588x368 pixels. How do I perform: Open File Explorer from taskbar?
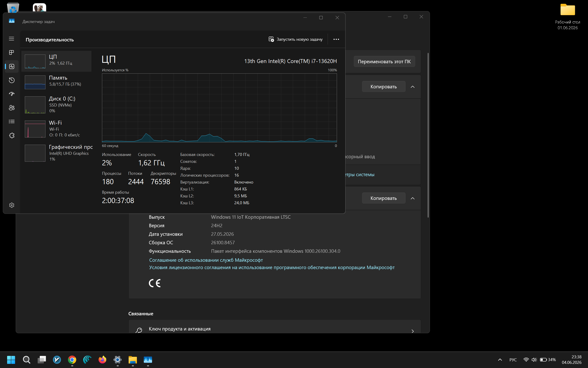point(133,359)
